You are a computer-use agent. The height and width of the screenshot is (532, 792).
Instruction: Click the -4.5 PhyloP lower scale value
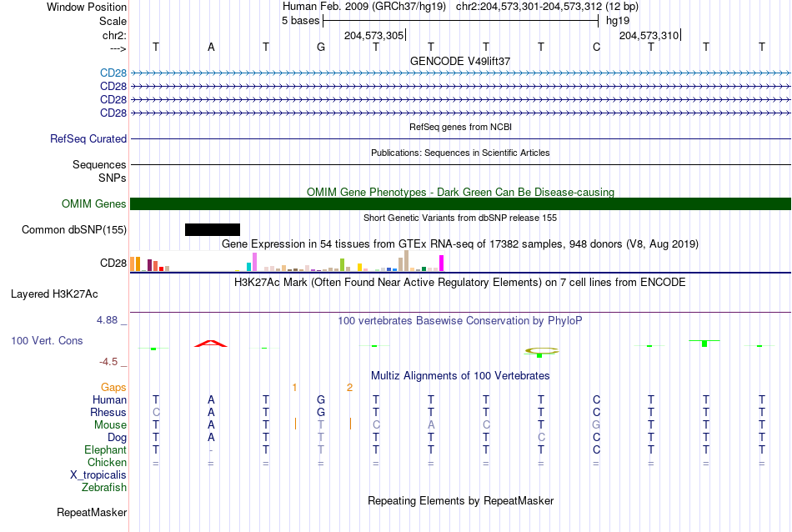pyautogui.click(x=108, y=362)
